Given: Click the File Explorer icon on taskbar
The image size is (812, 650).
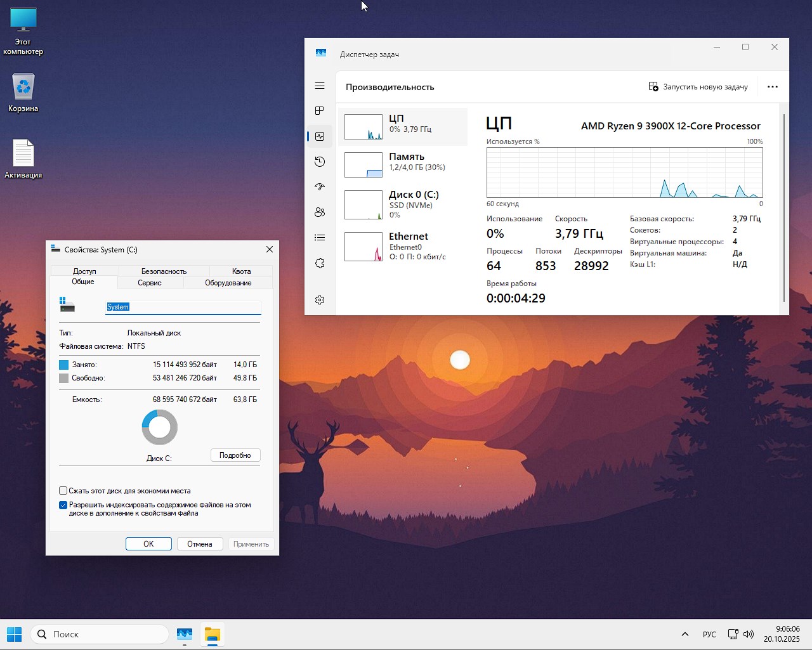Looking at the screenshot, I should (212, 634).
